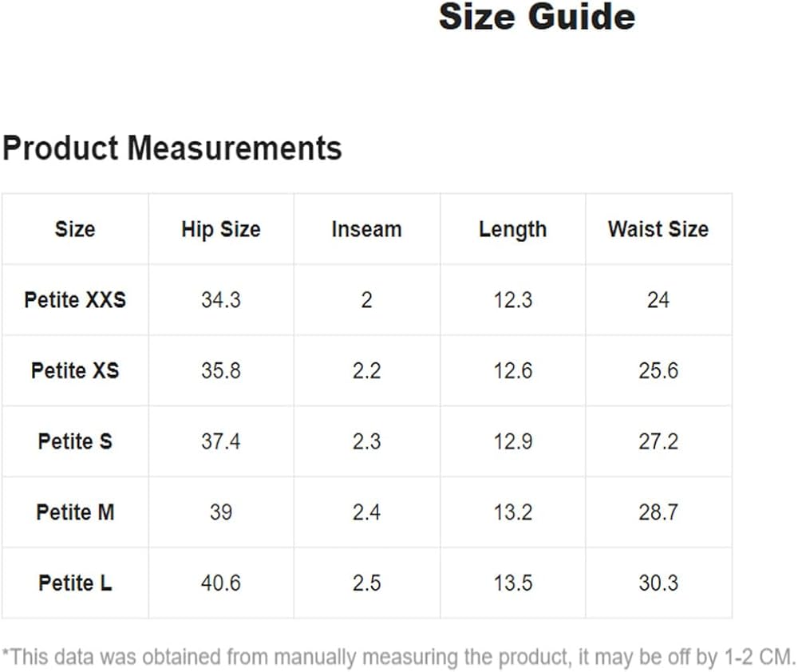
Task: Select the Hip Size column header
Action: pyautogui.click(x=220, y=230)
